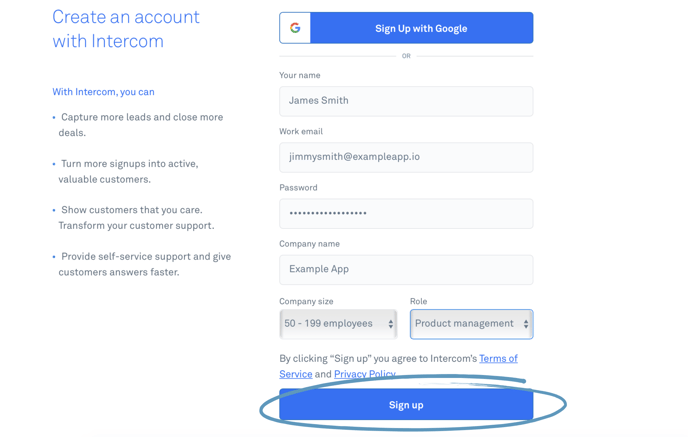Click the Role dropdown arrow indicator
The image size is (688, 437).
(x=526, y=324)
